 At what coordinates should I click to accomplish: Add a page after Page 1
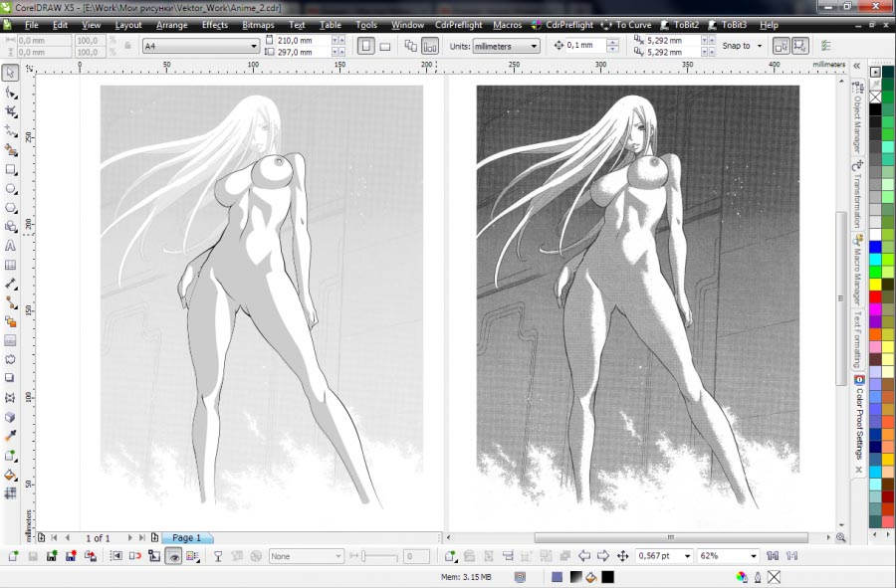pyautogui.click(x=155, y=538)
